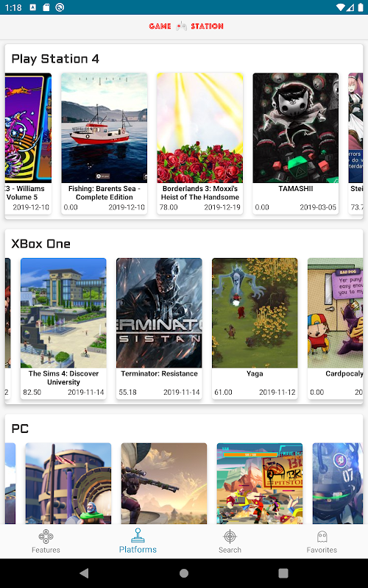Image resolution: width=368 pixels, height=588 pixels.
Task: Tap the Game Station controller logo
Action: pyautogui.click(x=182, y=26)
